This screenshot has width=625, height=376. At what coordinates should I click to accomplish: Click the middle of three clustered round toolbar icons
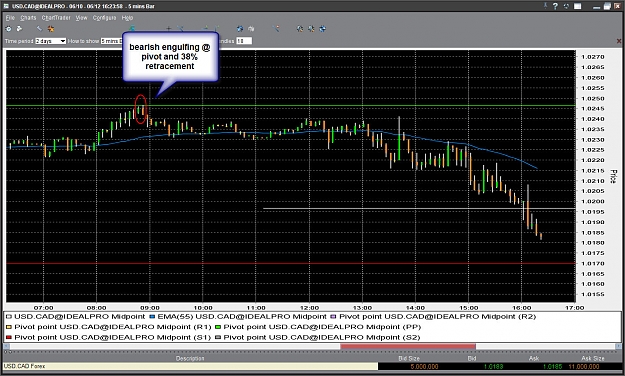(311, 29)
